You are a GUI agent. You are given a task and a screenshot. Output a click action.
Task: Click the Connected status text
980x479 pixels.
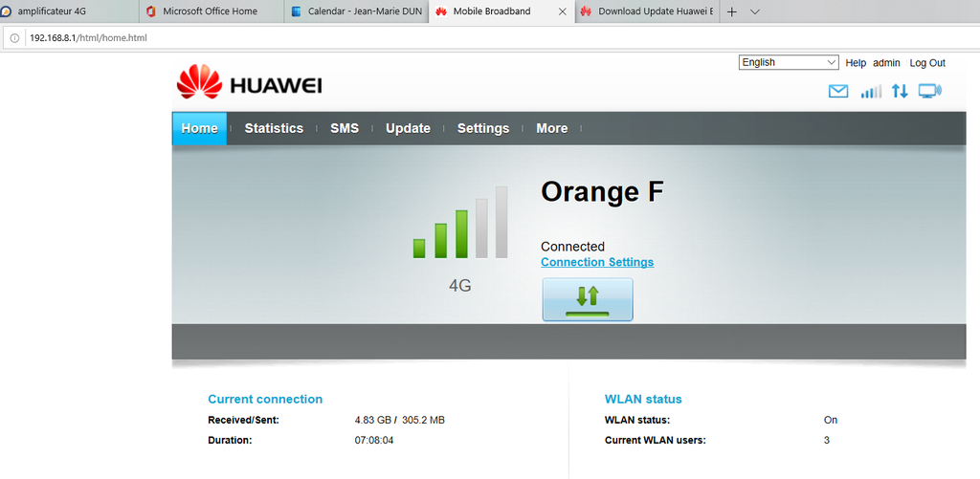pos(572,247)
